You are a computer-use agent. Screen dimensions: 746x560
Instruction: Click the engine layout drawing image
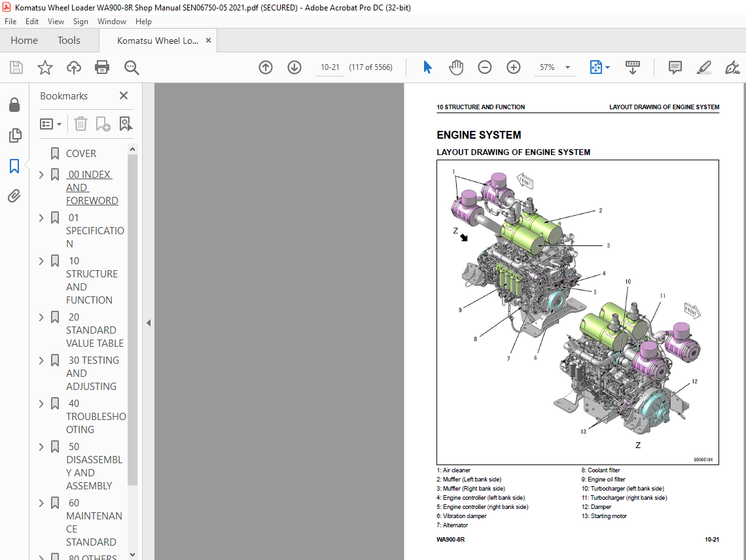pyautogui.click(x=578, y=313)
